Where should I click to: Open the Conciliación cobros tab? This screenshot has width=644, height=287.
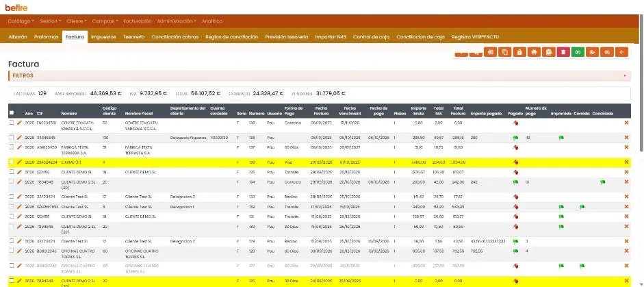tap(175, 37)
